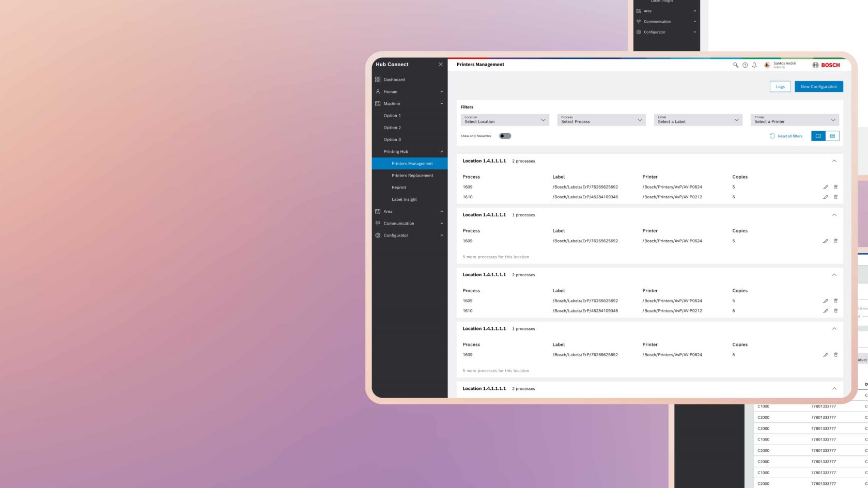The width and height of the screenshot is (868, 488).
Task: Toggle Show only favourites switch
Action: [x=505, y=136]
